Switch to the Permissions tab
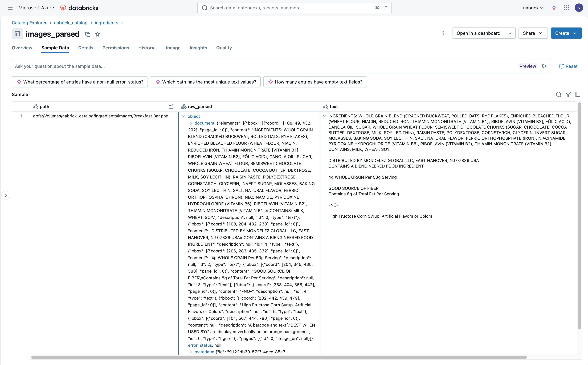The height and width of the screenshot is (365, 588). (116, 48)
